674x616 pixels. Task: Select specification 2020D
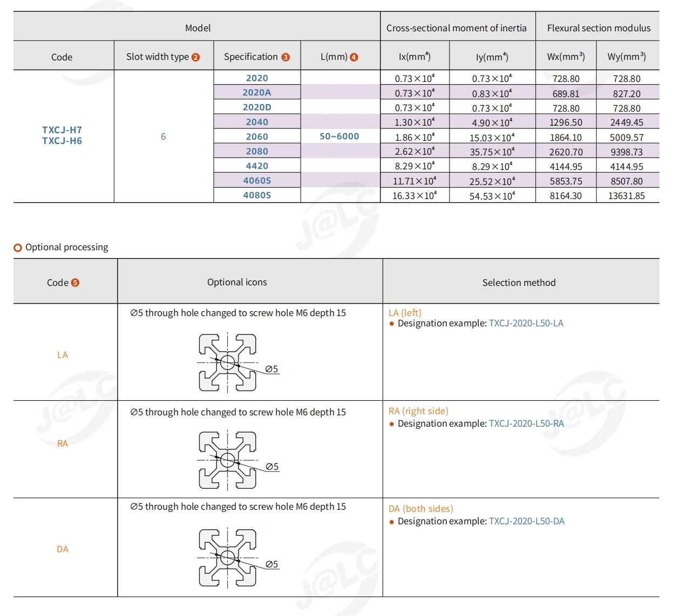pyautogui.click(x=257, y=107)
